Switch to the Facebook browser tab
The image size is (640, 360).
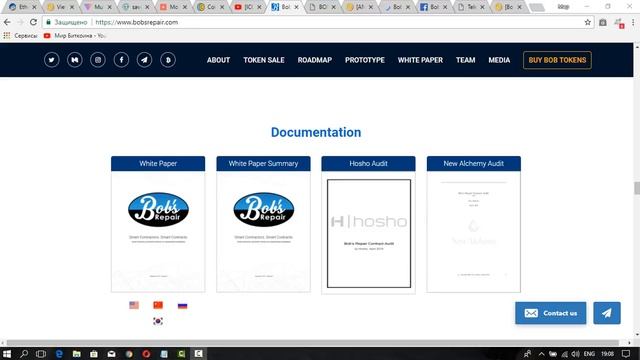click(433, 7)
